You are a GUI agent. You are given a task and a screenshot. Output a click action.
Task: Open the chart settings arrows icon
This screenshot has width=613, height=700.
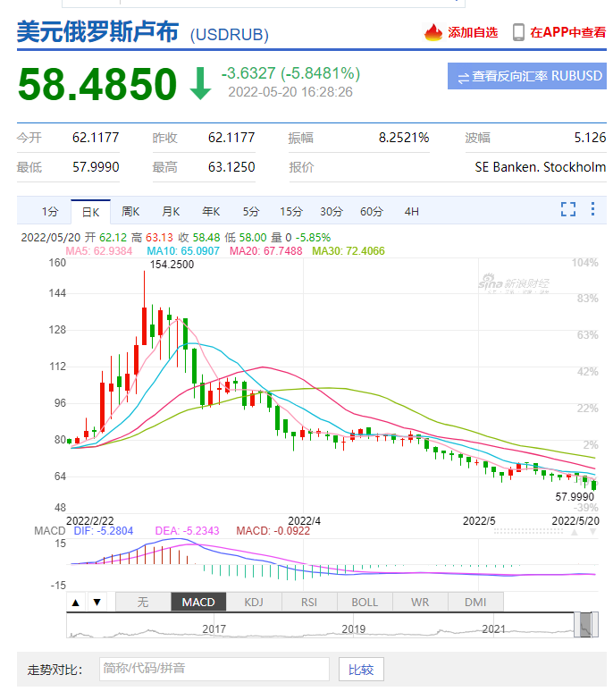(593, 209)
